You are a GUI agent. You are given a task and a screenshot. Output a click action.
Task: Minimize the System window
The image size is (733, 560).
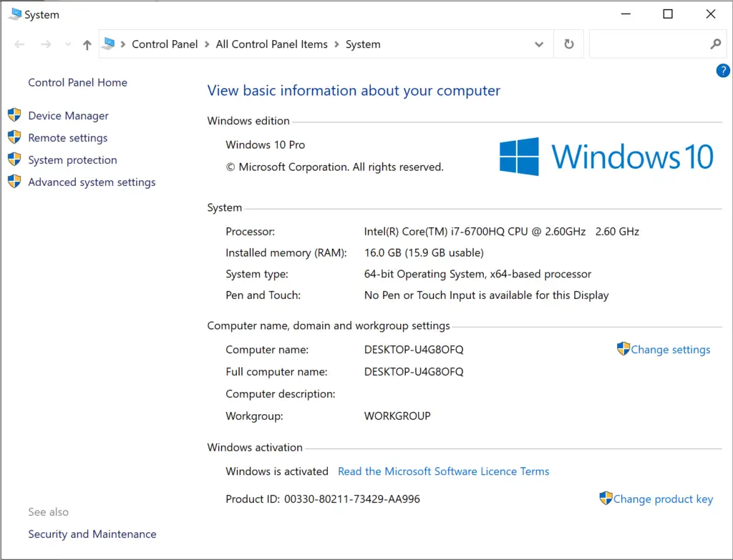point(626,14)
